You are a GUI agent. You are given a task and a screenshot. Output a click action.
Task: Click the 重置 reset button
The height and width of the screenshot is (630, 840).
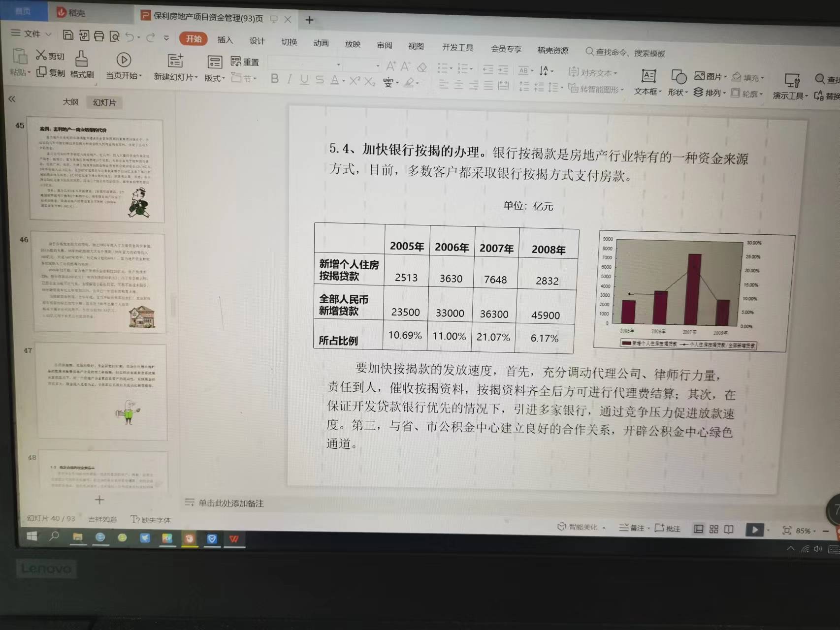click(245, 62)
